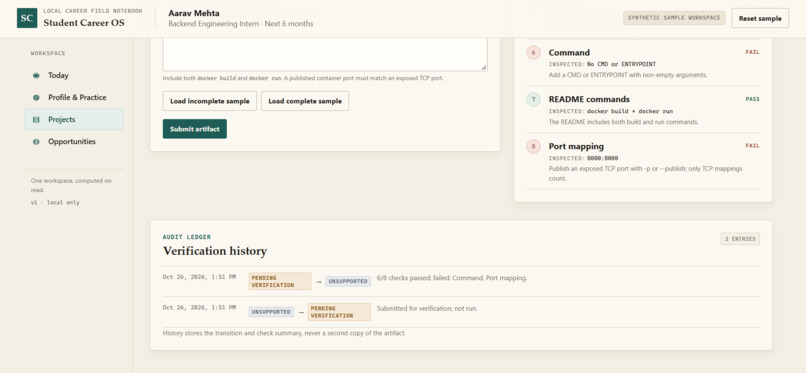Click the AUDIT LEDGER label

[x=187, y=237]
